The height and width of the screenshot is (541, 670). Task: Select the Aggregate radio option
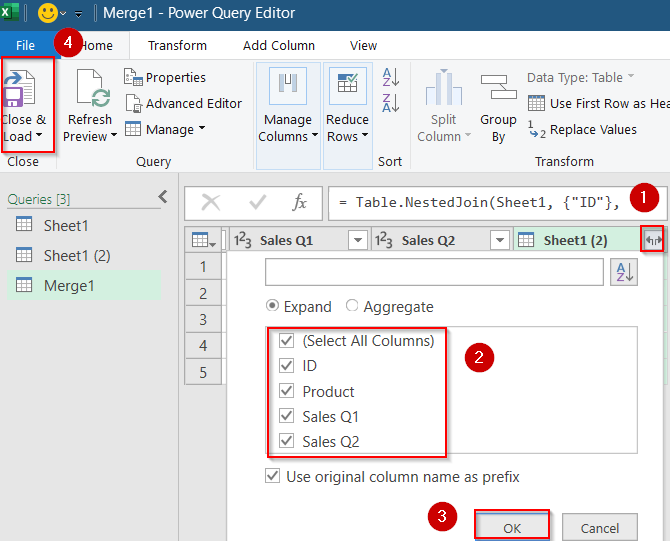[x=352, y=306]
